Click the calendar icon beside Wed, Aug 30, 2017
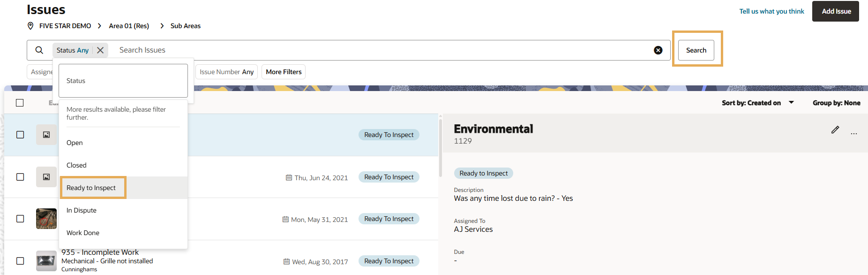868x275 pixels. (x=286, y=261)
